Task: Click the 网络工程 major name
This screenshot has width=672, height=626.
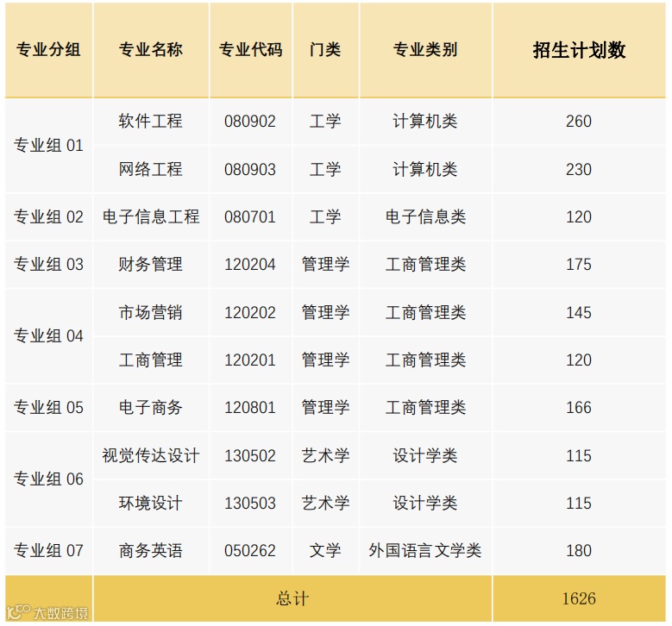Action: point(151,169)
